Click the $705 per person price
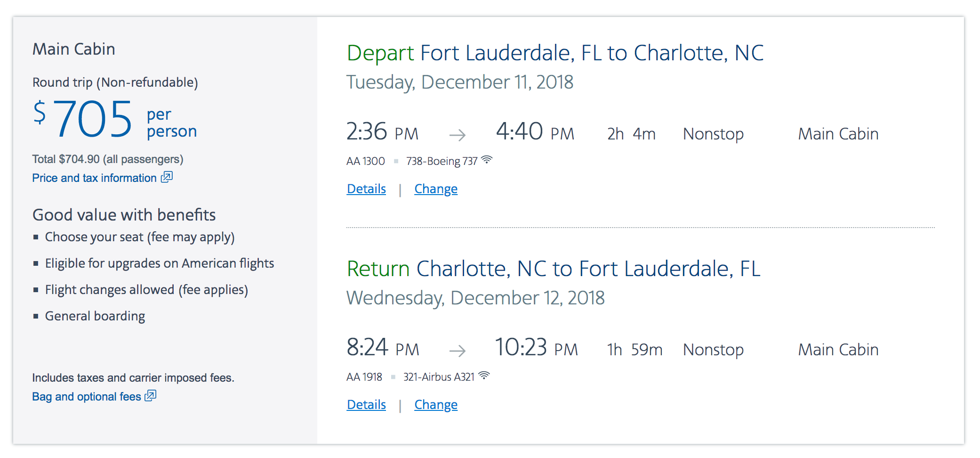The height and width of the screenshot is (458, 980). 115,119
